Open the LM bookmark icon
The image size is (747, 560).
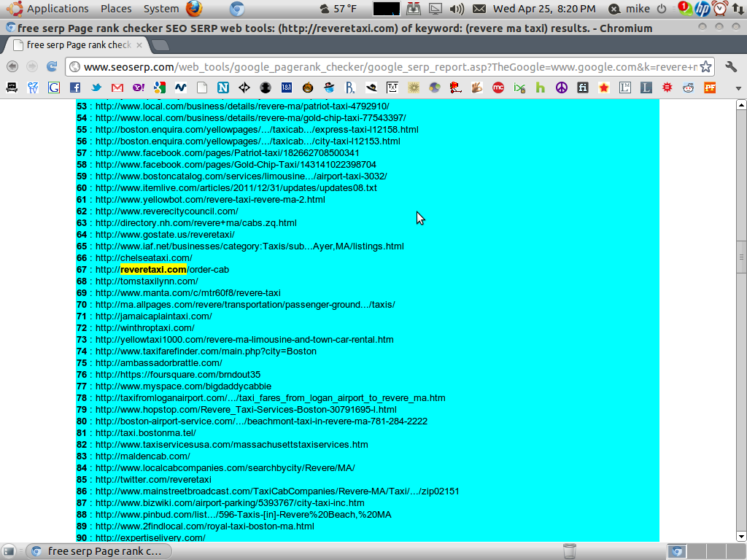click(x=625, y=87)
